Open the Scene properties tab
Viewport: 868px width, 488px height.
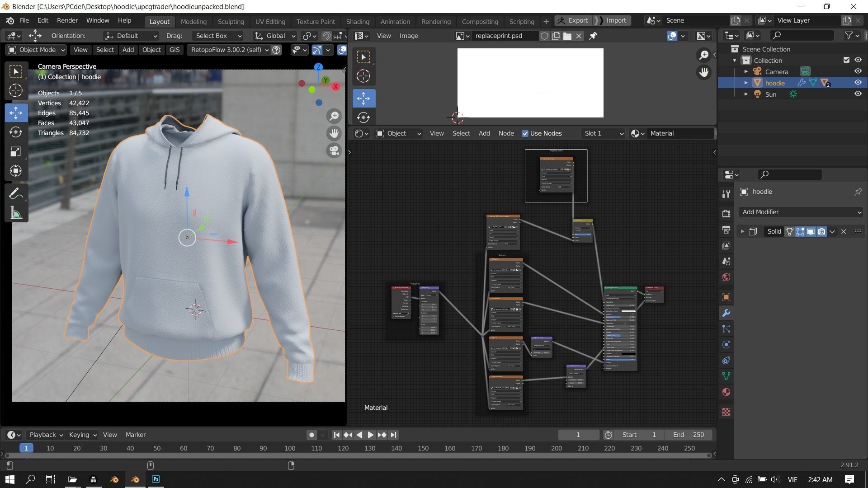click(726, 261)
